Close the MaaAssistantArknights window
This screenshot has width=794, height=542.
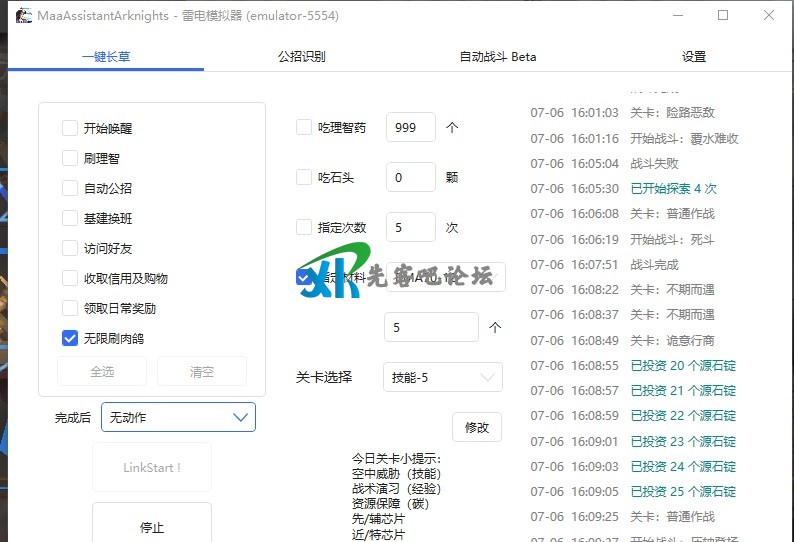768,16
